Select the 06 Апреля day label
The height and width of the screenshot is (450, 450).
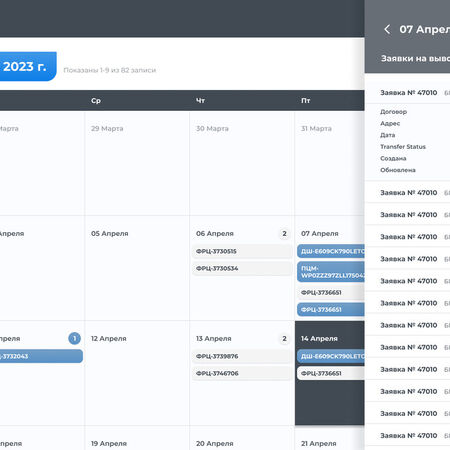click(215, 233)
